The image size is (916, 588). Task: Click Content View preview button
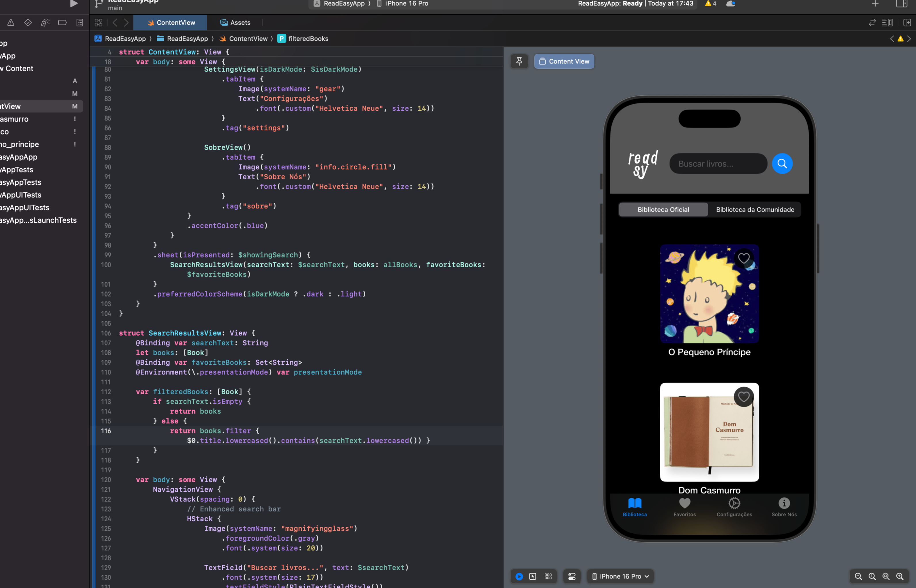[563, 61]
